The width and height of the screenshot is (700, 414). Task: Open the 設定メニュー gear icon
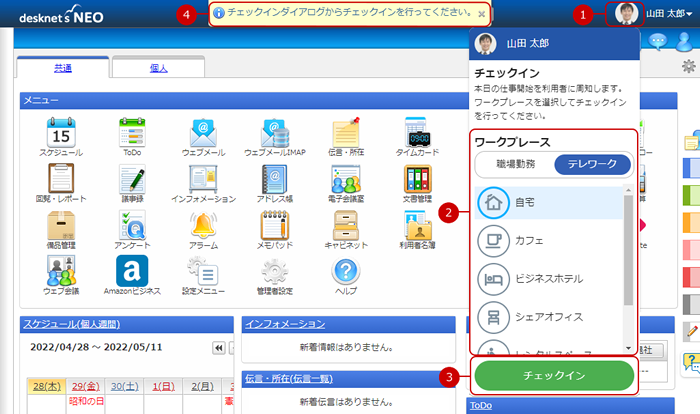click(x=203, y=271)
